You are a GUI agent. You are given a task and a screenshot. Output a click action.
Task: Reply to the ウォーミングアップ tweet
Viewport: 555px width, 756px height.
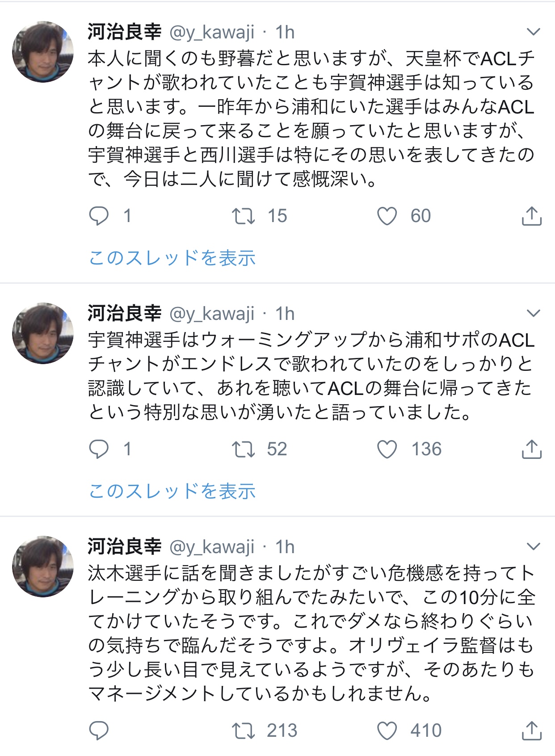click(x=99, y=449)
